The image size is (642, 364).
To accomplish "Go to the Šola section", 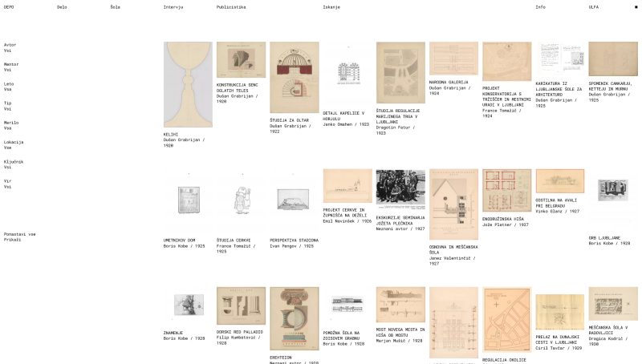I will point(115,7).
